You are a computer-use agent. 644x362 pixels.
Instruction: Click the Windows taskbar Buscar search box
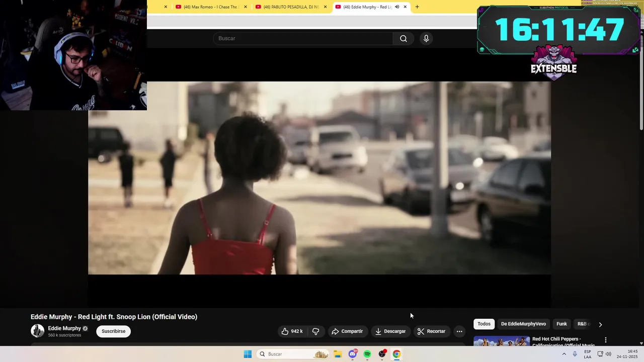click(293, 354)
